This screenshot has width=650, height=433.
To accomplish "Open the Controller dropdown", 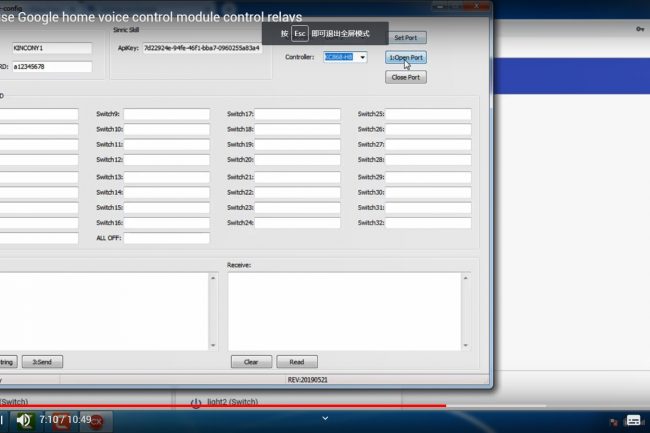I will click(x=361, y=57).
